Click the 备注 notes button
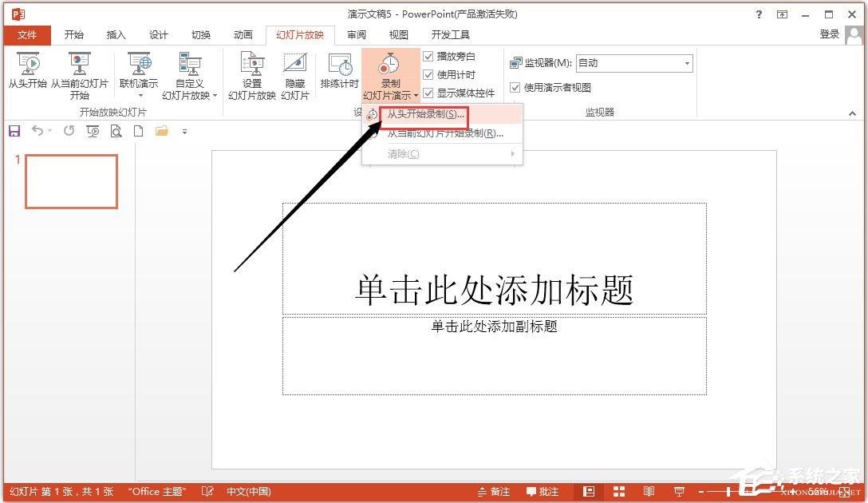Screen dimensions: 868x503 pos(494,491)
